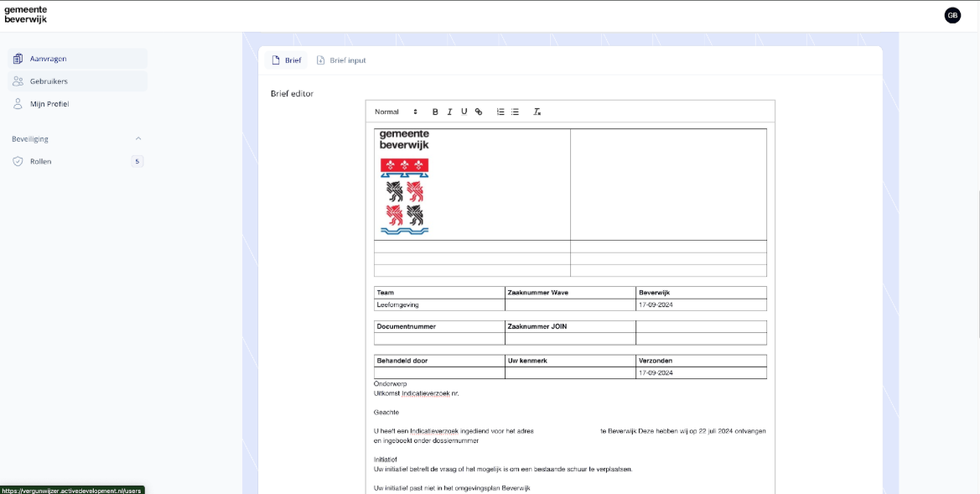Switch to the Brief input tab

pos(340,60)
